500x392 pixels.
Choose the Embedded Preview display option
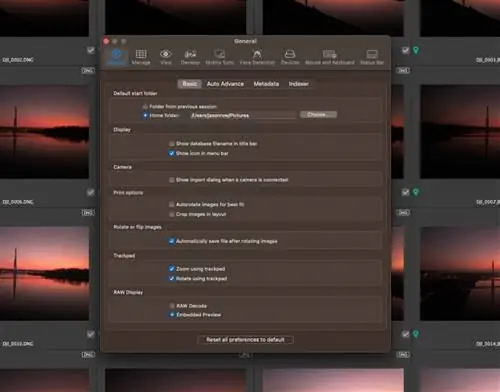click(x=172, y=315)
